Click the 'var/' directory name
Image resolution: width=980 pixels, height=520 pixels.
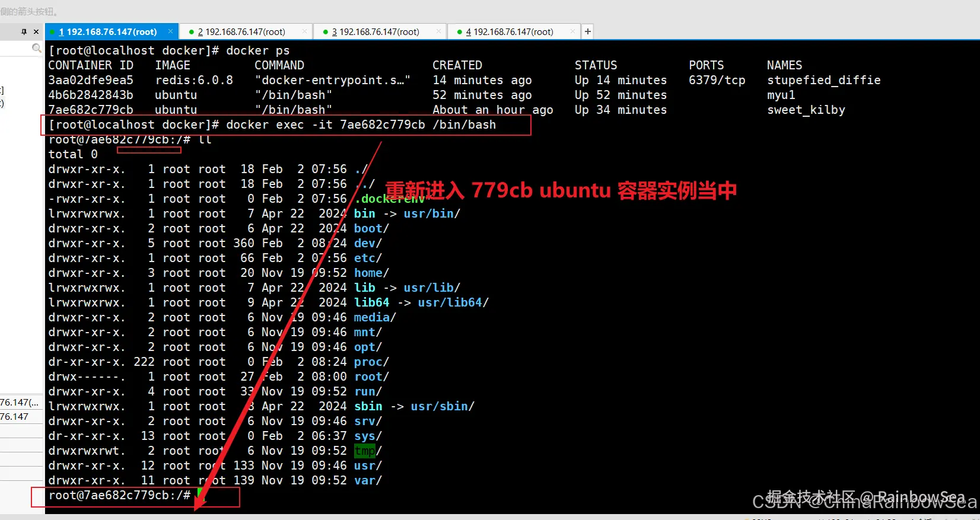click(x=368, y=480)
